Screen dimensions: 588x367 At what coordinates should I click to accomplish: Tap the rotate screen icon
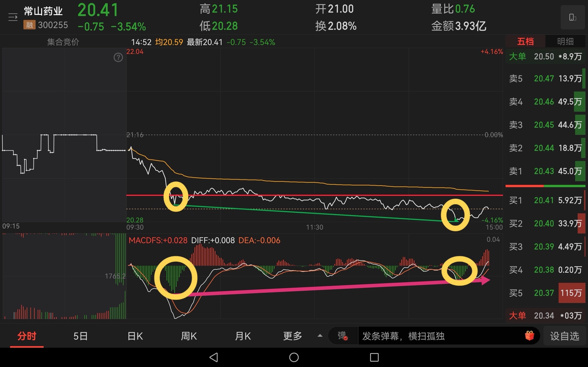pyautogui.click(x=572, y=17)
